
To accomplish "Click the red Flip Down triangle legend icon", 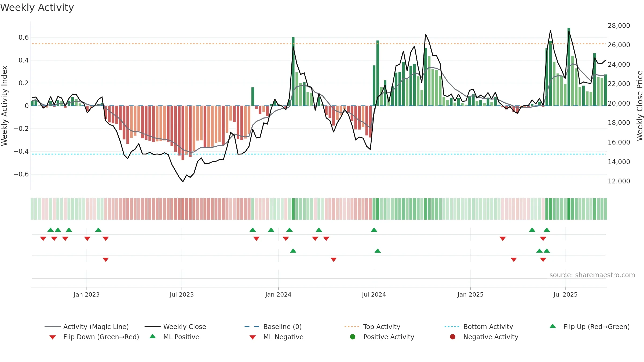I will click(53, 337).
